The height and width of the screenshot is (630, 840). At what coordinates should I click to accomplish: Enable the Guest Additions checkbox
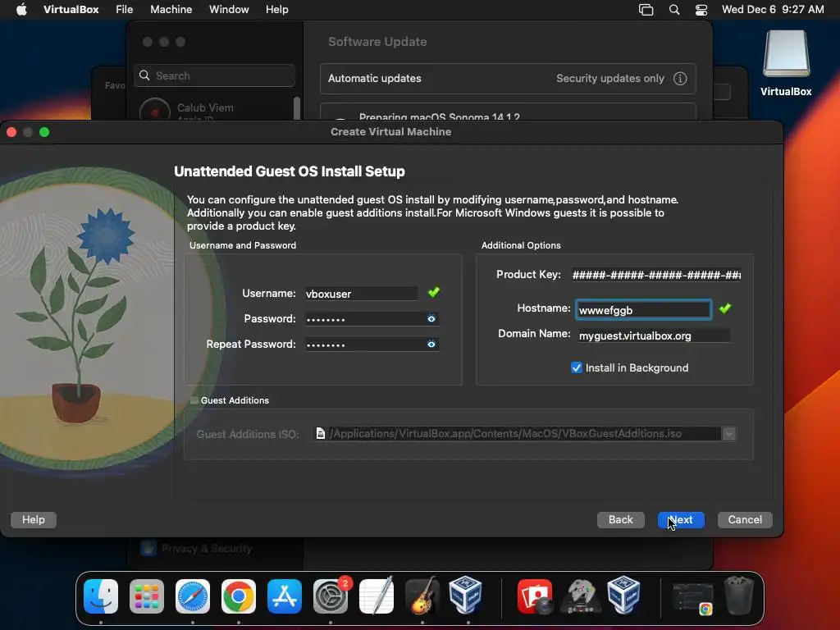pyautogui.click(x=194, y=400)
